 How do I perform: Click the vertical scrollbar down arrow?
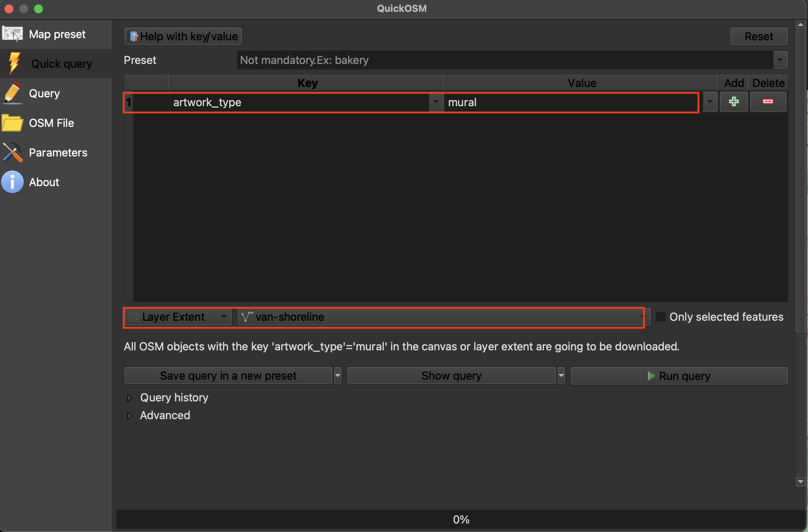800,481
